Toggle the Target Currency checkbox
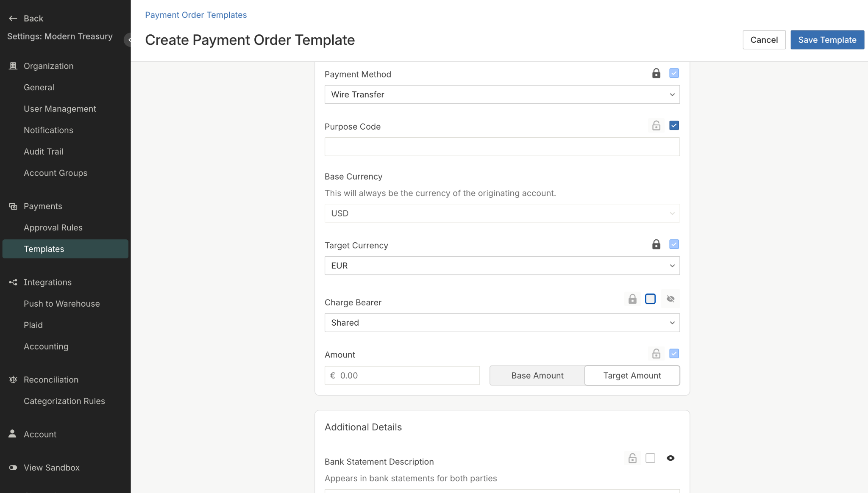The height and width of the screenshot is (493, 868). point(674,244)
